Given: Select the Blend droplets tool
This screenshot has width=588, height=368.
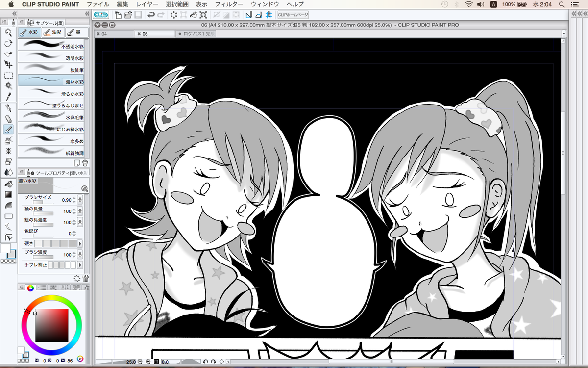Looking at the screenshot, I should (8, 172).
